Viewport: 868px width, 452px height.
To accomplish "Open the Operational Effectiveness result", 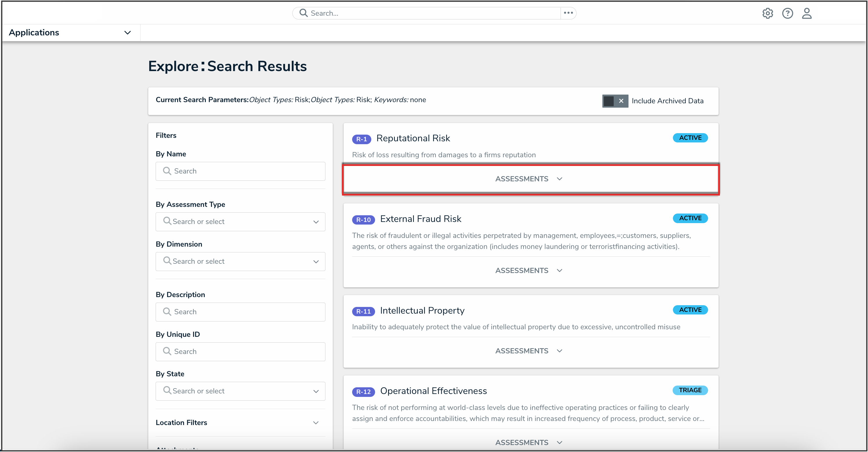I will 433,391.
